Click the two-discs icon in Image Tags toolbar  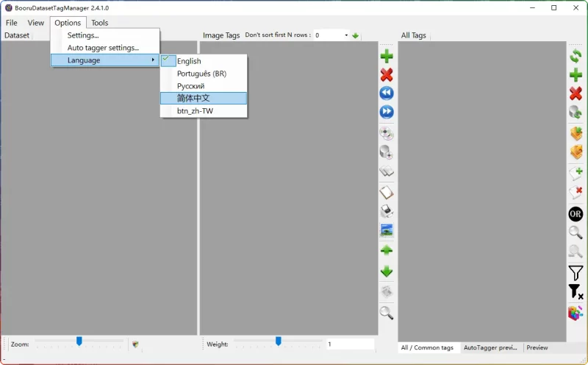pos(387,133)
